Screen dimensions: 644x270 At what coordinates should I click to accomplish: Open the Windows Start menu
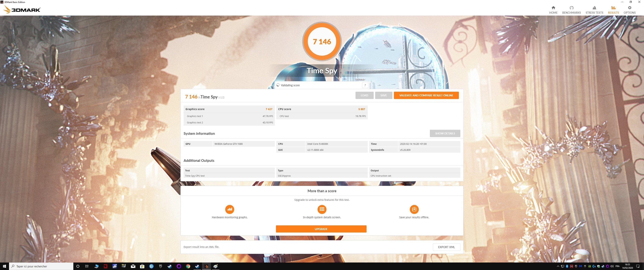4,266
